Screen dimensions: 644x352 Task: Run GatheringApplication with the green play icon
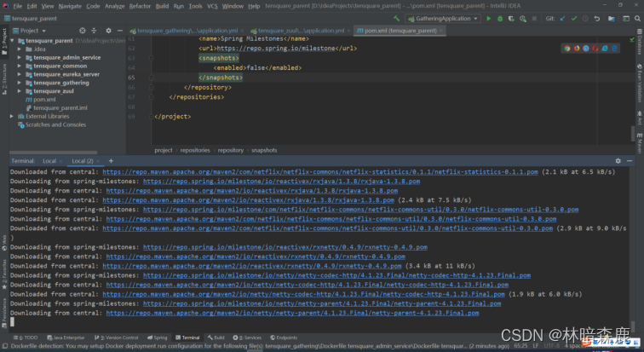tap(489, 19)
